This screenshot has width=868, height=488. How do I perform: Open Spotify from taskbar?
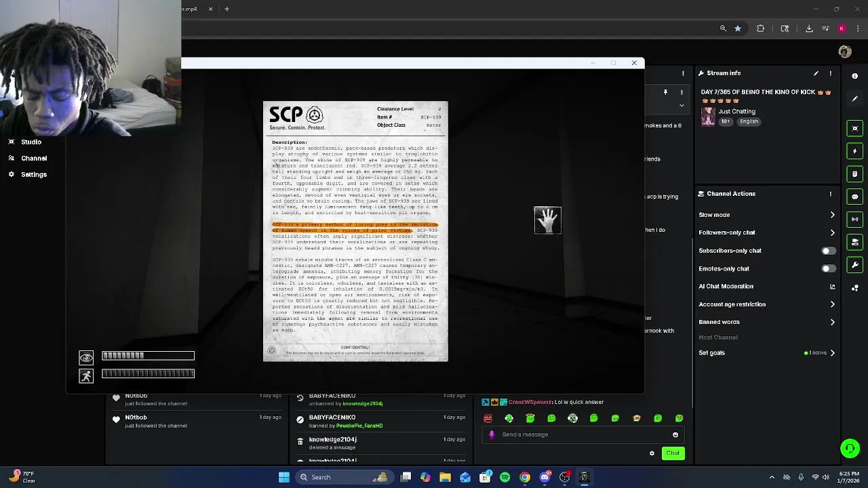tap(505, 477)
